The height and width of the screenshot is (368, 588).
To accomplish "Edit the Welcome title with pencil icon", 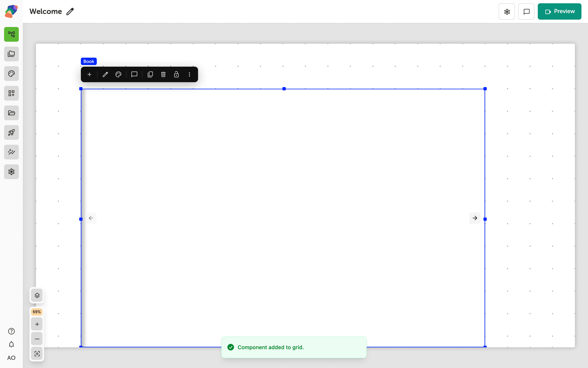I will [70, 11].
